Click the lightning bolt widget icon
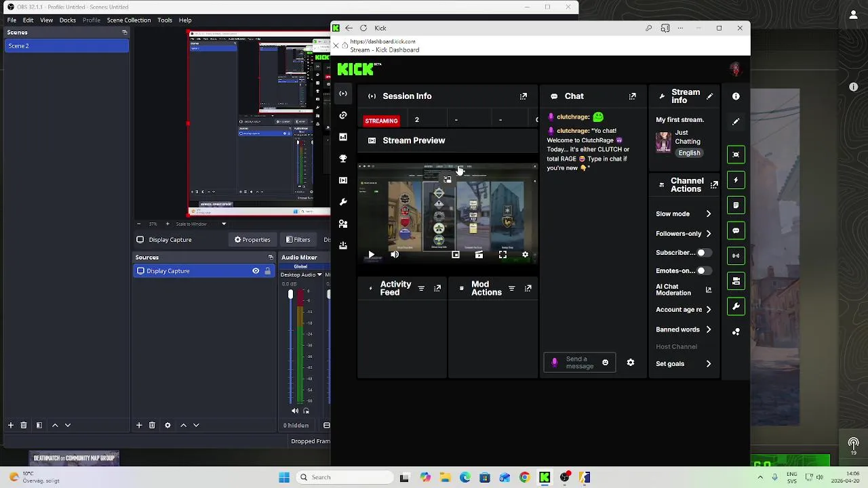This screenshot has height=488, width=868. click(x=736, y=180)
